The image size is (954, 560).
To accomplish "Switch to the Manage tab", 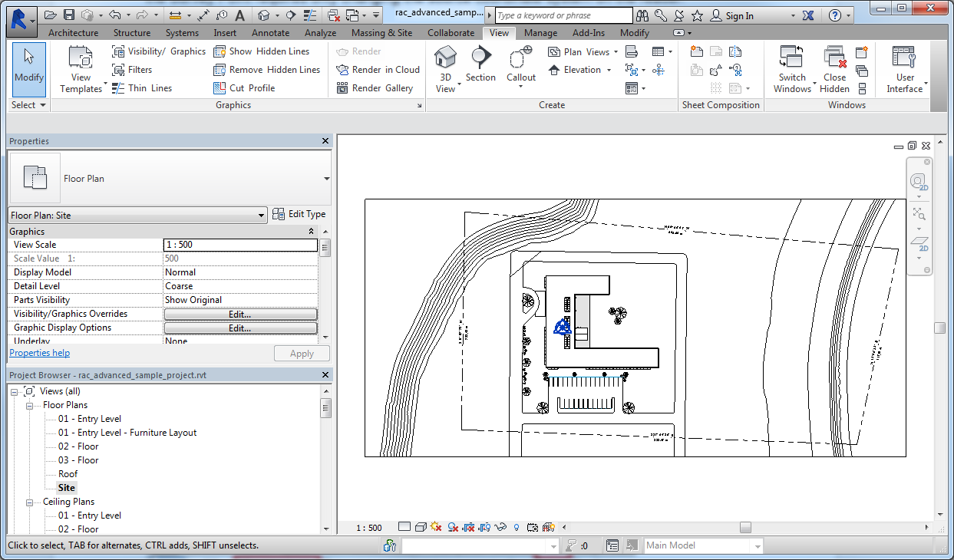I will (x=541, y=33).
